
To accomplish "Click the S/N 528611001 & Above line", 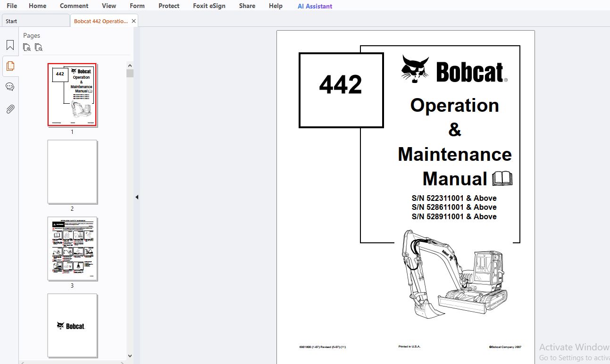I will tap(454, 207).
